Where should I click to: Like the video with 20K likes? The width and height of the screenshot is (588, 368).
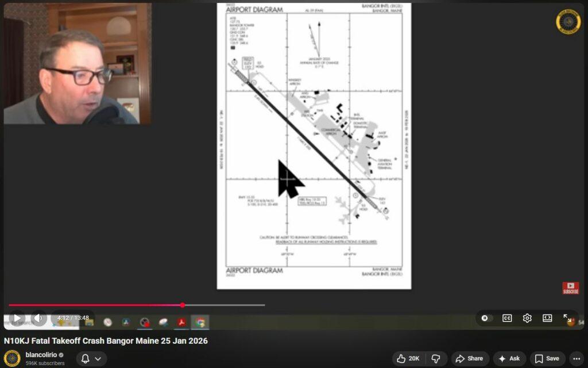(x=408, y=358)
